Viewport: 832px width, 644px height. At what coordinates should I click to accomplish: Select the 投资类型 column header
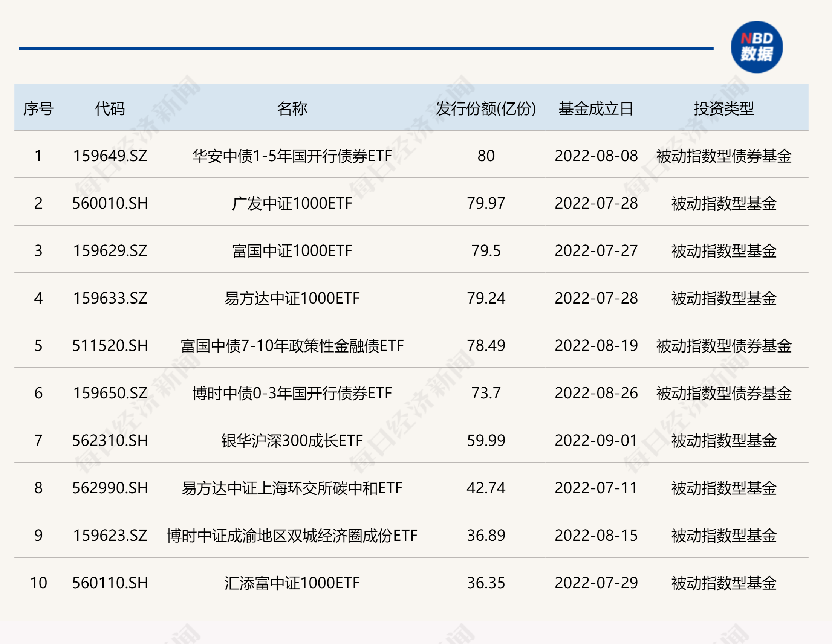point(724,109)
